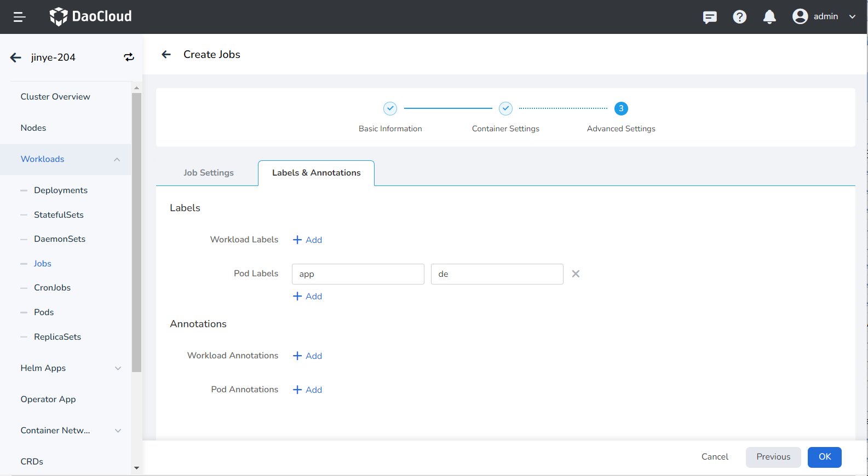Expand the Helm Apps section

click(118, 368)
